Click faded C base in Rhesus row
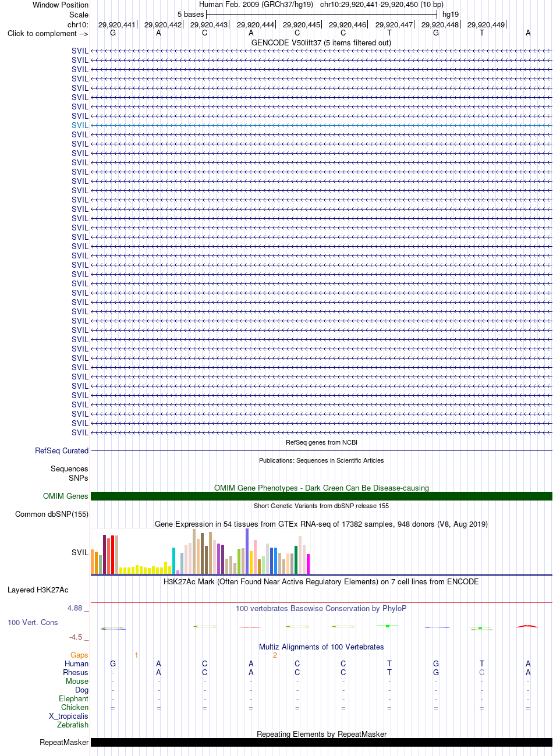The height and width of the screenshot is (756, 553). click(x=482, y=672)
